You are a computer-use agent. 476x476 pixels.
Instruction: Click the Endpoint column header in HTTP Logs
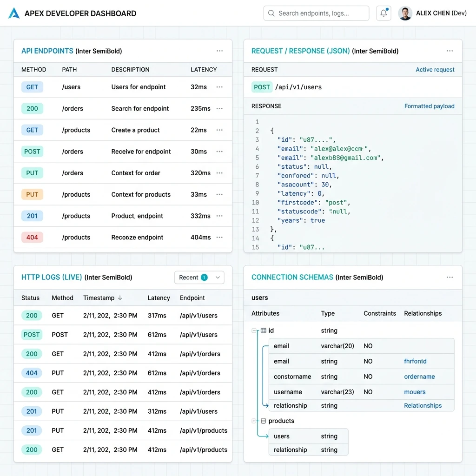point(192,298)
